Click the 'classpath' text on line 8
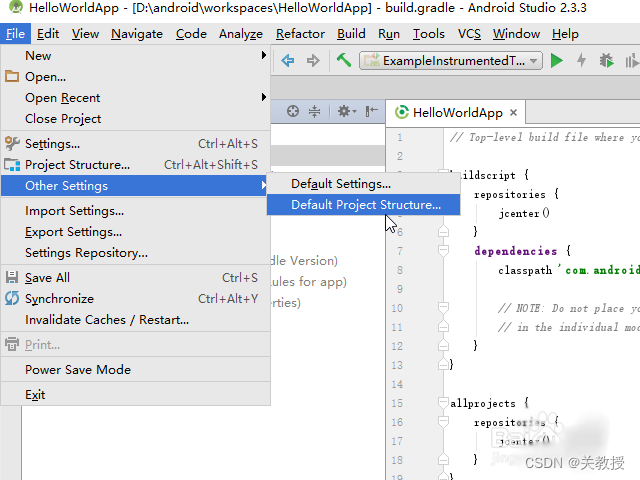Screen dimensions: 640x480 point(525,270)
